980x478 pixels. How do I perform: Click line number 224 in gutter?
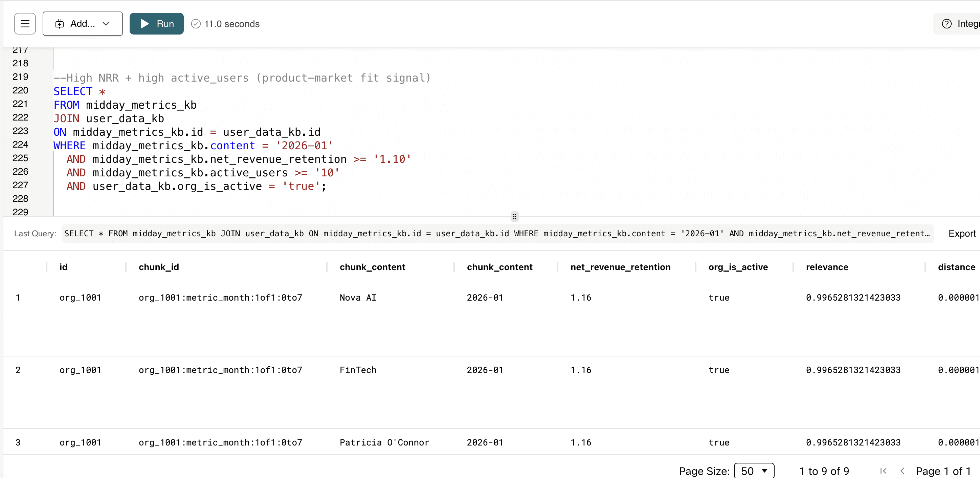click(x=21, y=145)
